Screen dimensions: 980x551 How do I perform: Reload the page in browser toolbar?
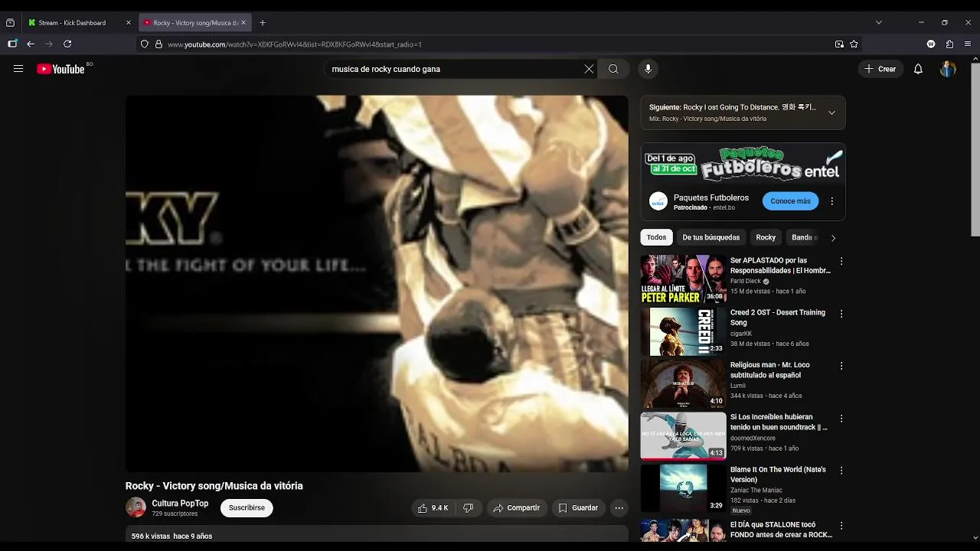(x=67, y=44)
